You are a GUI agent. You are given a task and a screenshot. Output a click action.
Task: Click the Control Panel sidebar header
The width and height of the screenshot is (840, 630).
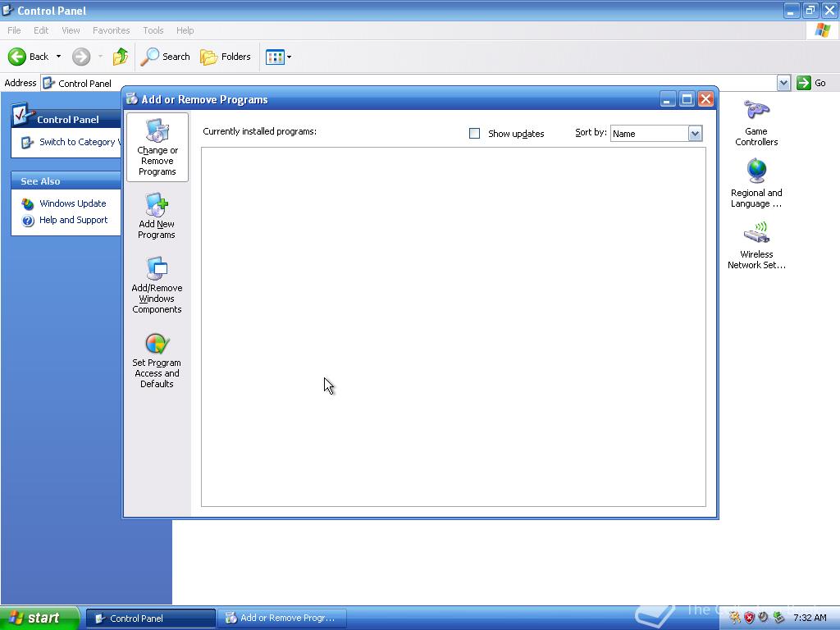[66, 119]
